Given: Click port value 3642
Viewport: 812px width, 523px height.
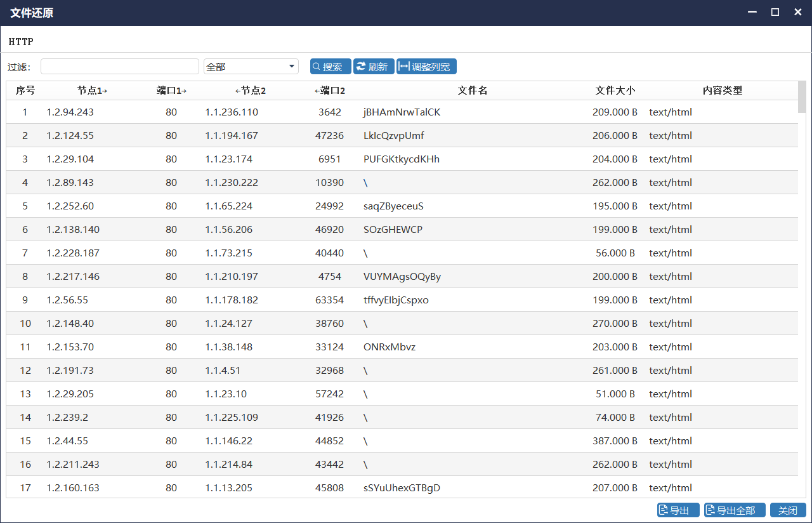Looking at the screenshot, I should 330,112.
